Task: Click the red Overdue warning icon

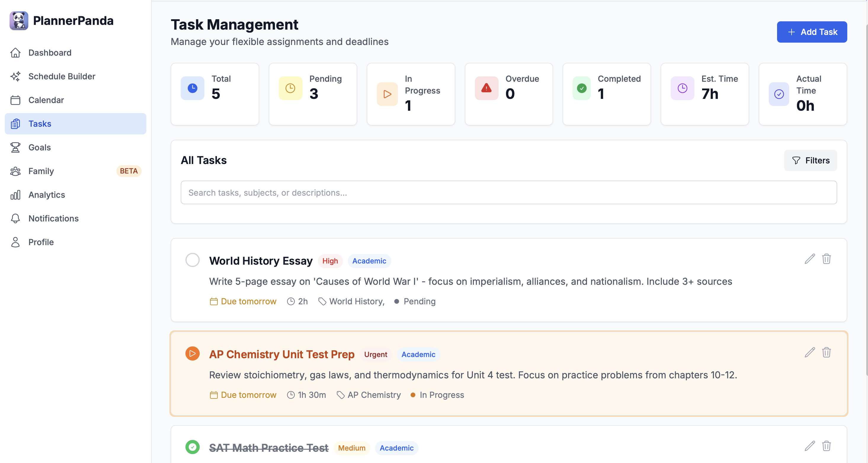Action: (486, 88)
